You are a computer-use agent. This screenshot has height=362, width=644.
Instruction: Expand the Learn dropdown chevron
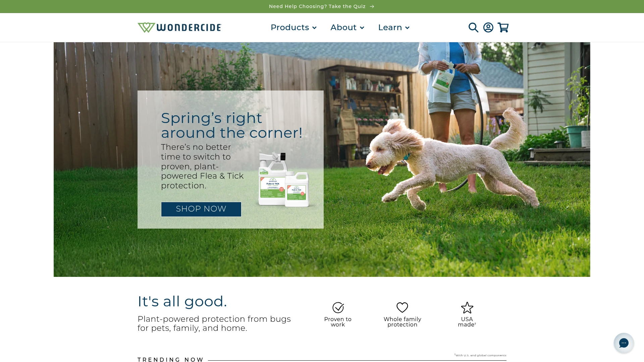pos(407,28)
